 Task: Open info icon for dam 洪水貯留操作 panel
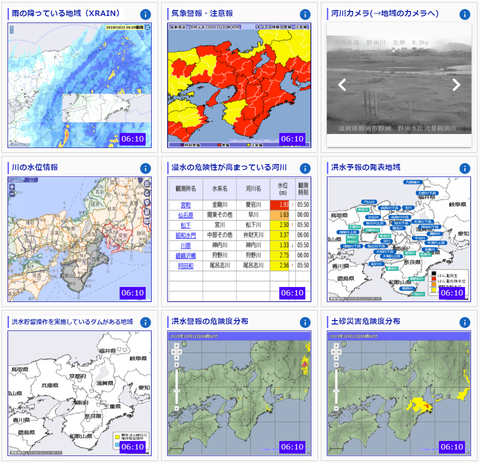145,322
